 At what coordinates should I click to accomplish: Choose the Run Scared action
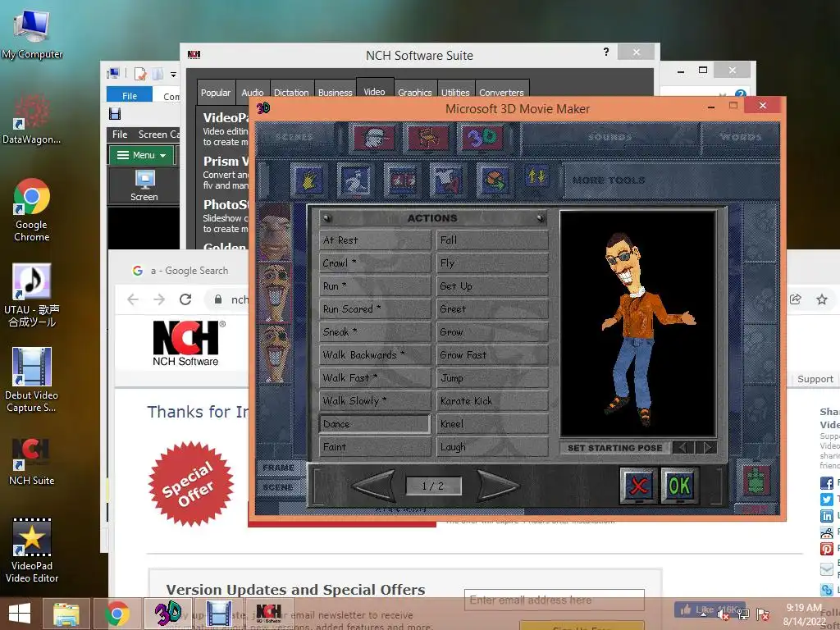click(x=375, y=309)
